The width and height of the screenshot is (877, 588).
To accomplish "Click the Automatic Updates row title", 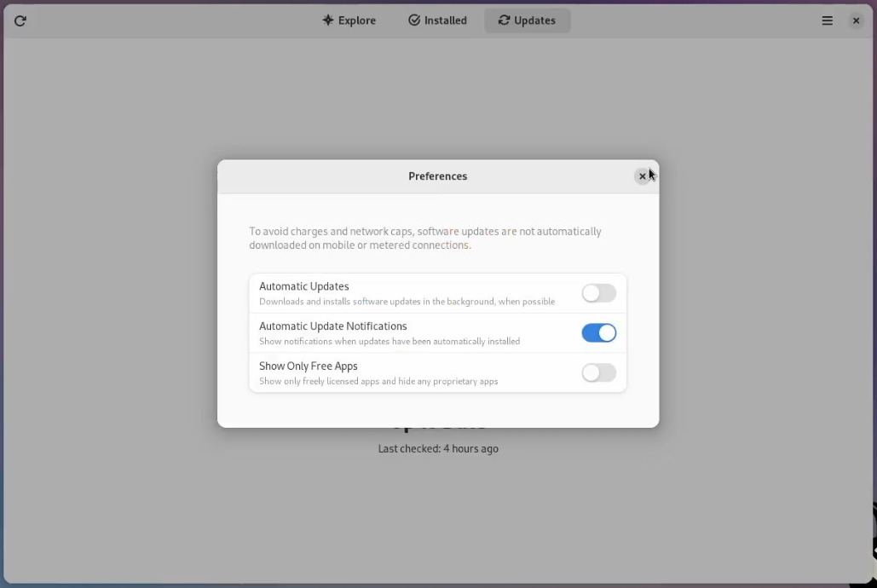I will 304,286.
